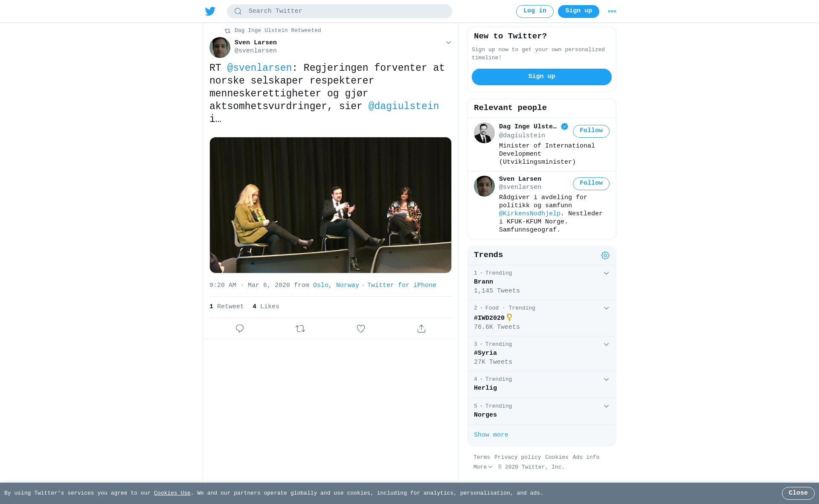Follow Dag Inge Ulstein
The image size is (819, 504).
[x=591, y=131]
